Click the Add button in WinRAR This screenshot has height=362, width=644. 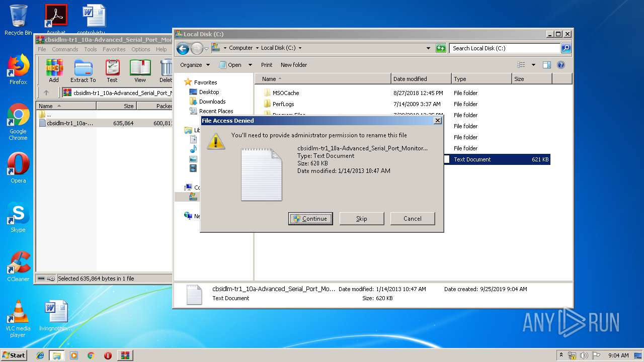tap(54, 71)
